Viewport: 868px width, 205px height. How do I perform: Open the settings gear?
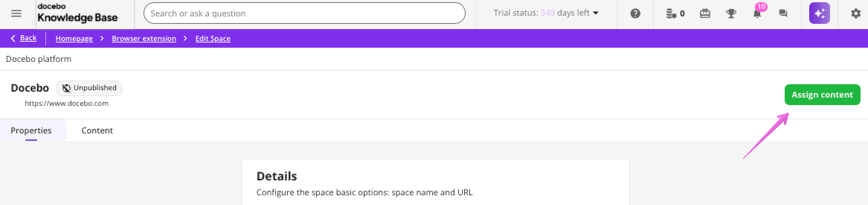856,14
